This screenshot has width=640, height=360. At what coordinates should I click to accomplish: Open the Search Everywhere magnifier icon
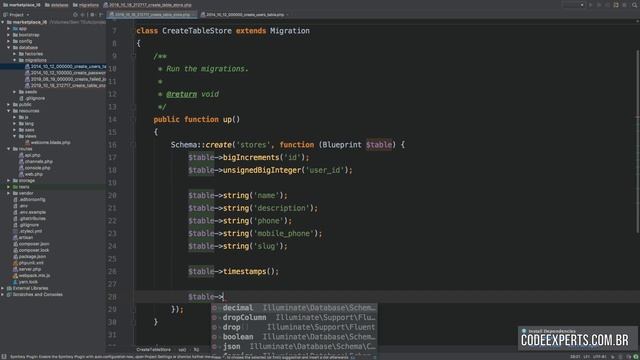point(635,5)
